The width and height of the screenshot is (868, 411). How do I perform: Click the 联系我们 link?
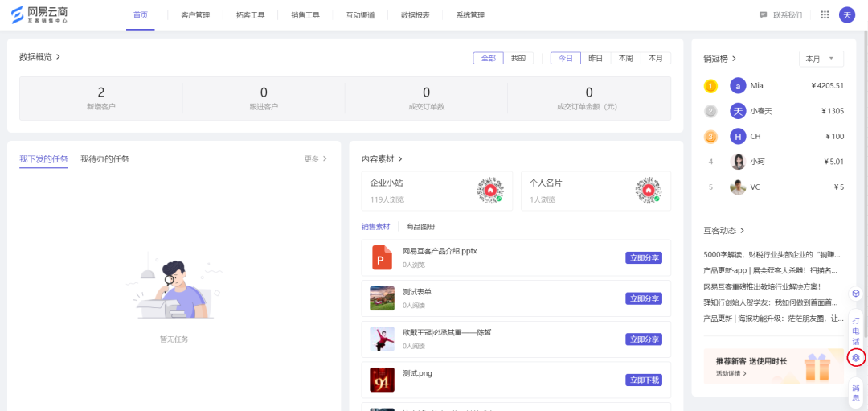click(x=787, y=15)
